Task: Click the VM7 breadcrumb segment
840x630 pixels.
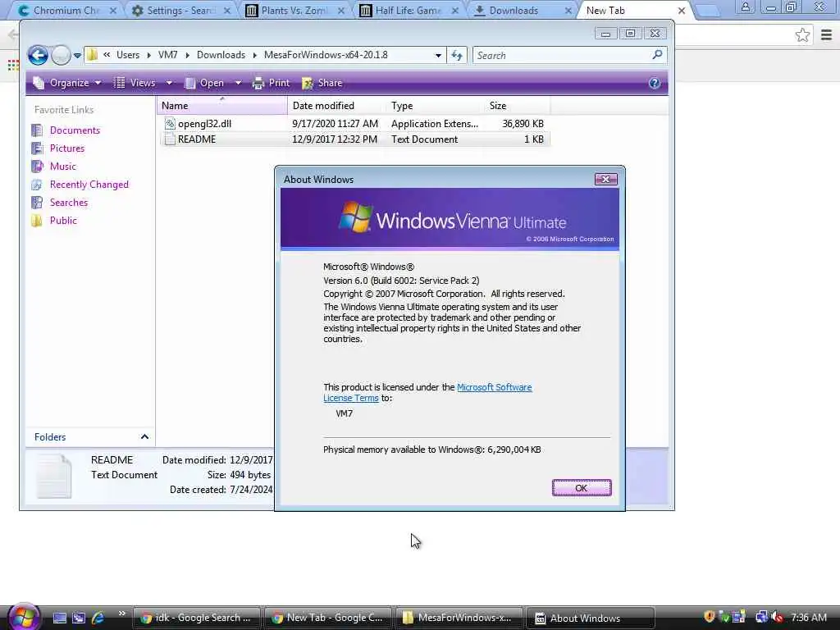Action: [167, 55]
